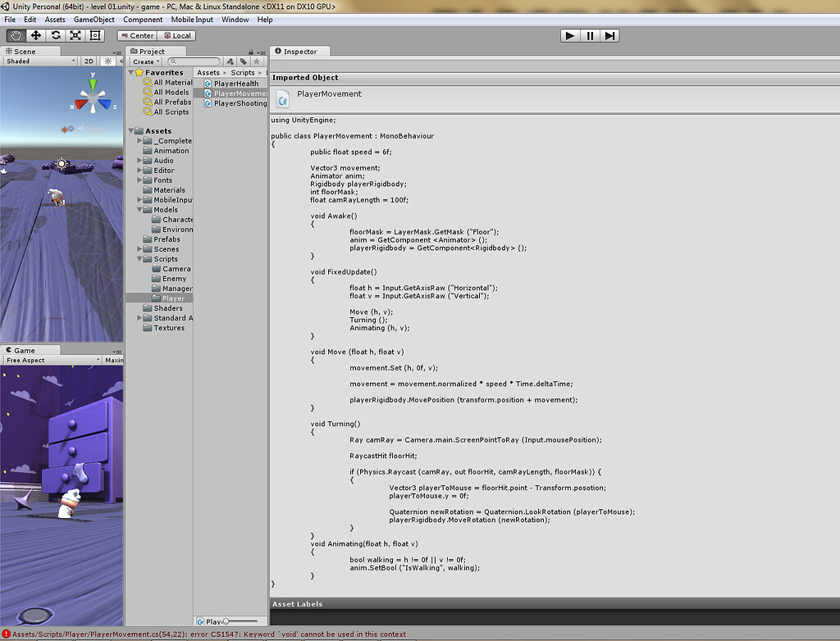The width and height of the screenshot is (840, 641).
Task: Select the Rotate tool
Action: (x=54, y=35)
